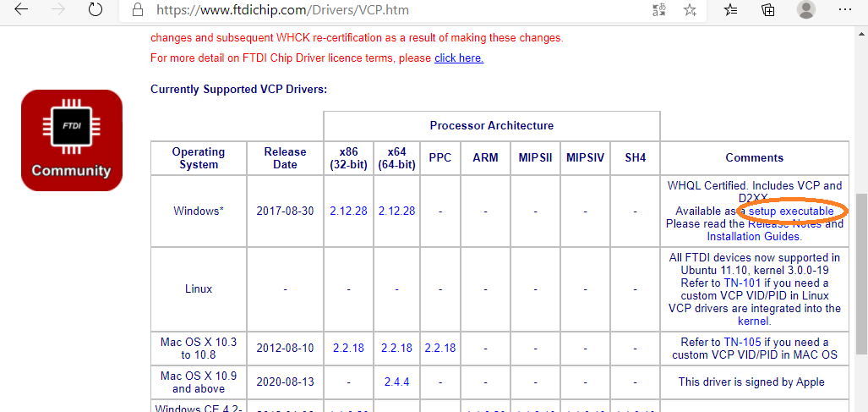Click 'Mac OS X 10.3 to 10.8' cell
This screenshot has height=412, width=868.
pyautogui.click(x=199, y=348)
